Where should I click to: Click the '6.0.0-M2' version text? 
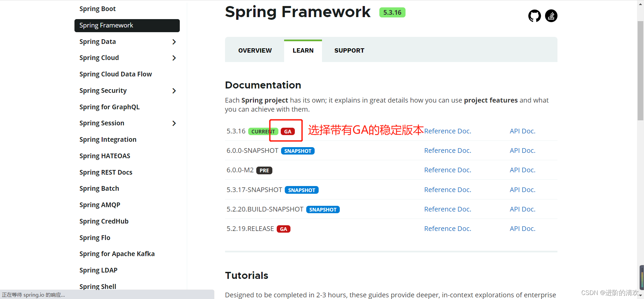pos(240,170)
